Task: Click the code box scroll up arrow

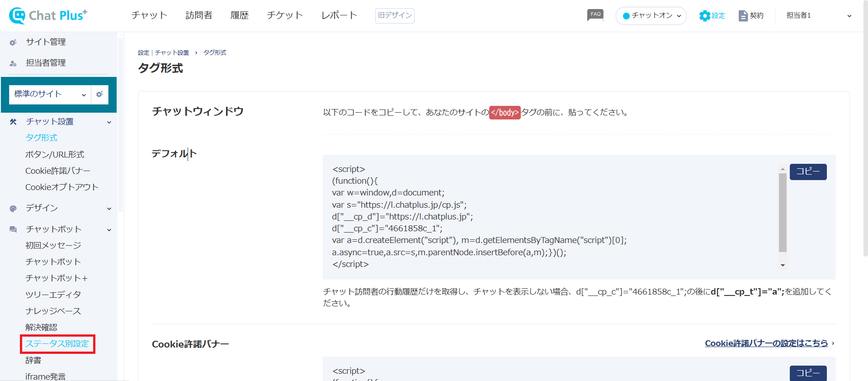Action: (783, 169)
